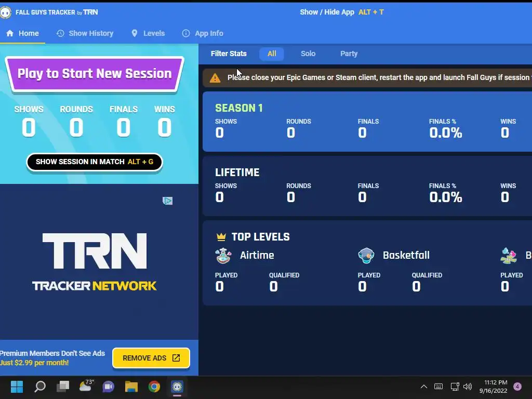Click the Premium Members Don't See Ads text
This screenshot has height=399, width=532.
pos(52,353)
